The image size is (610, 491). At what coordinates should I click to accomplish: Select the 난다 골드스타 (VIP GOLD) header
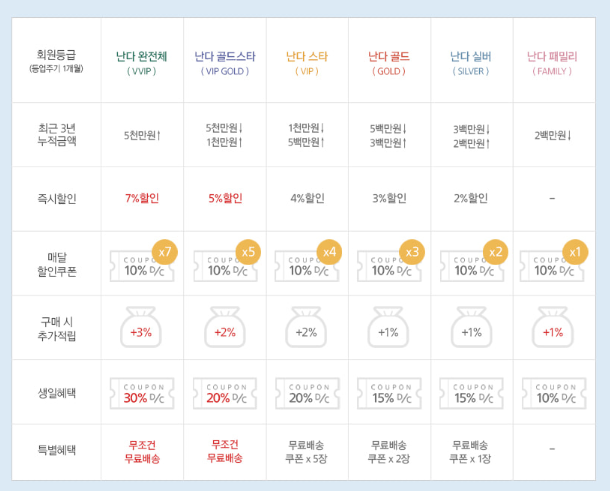(225, 63)
